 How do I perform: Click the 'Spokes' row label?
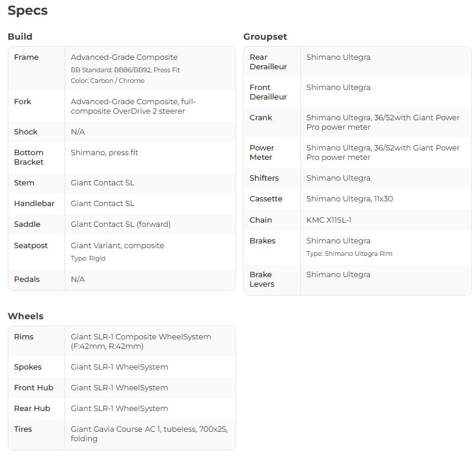coord(28,367)
